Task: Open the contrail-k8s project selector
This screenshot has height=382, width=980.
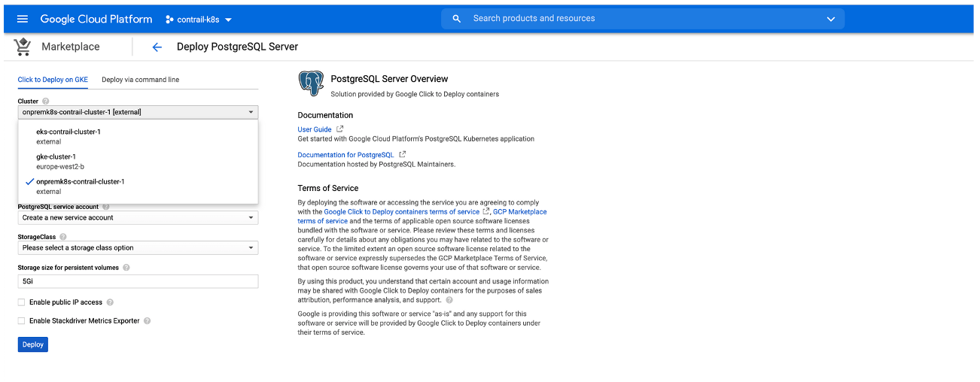Action: click(x=199, y=19)
